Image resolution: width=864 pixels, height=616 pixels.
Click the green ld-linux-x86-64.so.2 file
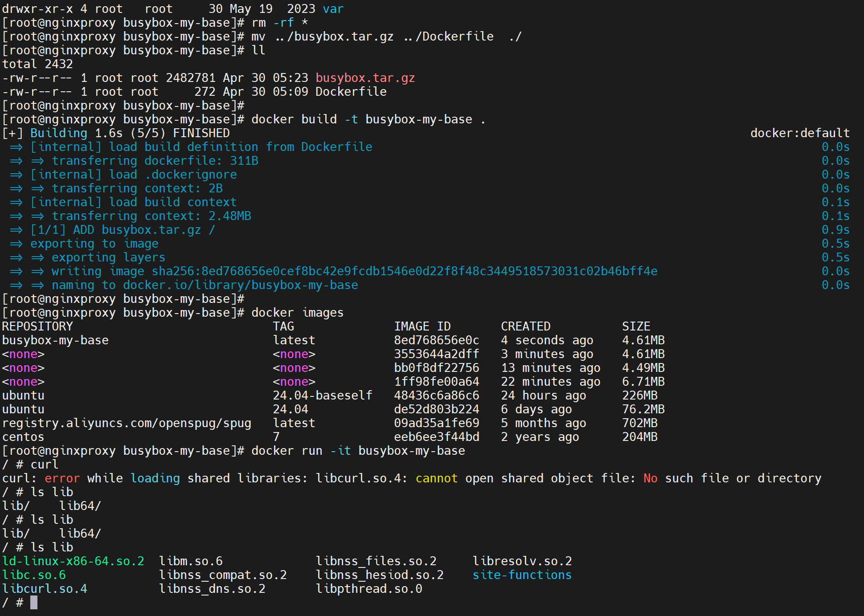(73, 561)
